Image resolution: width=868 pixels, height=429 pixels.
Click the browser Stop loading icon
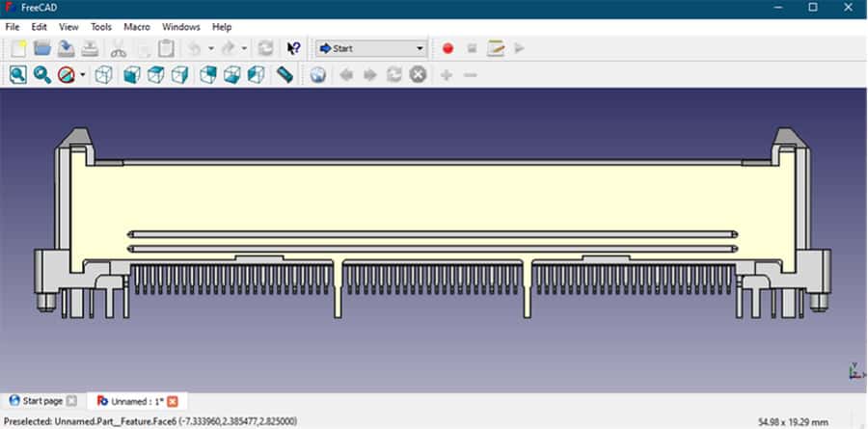[x=418, y=75]
